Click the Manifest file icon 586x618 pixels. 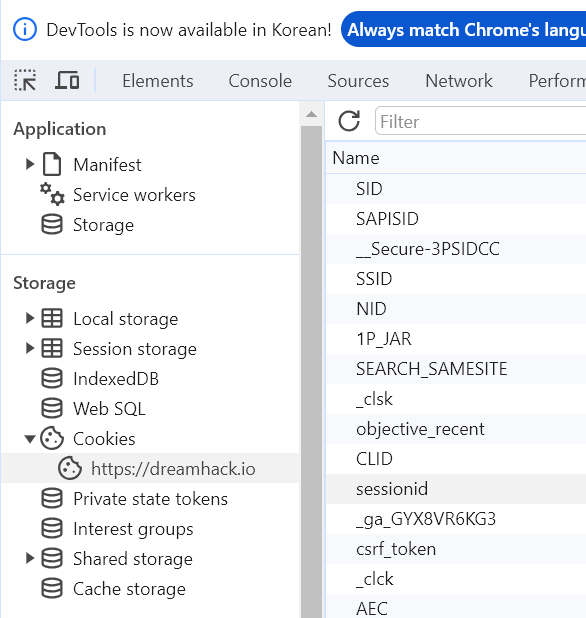(52, 164)
